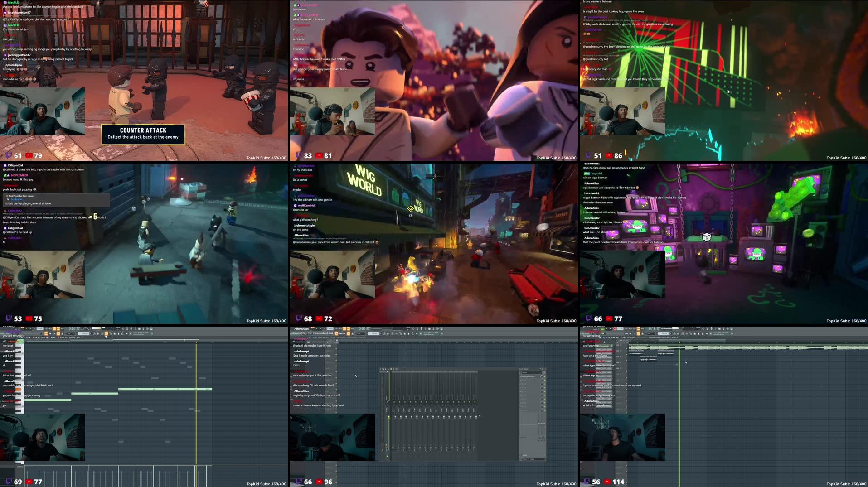Viewport: 868px width, 487px height.
Task: Click the microphone icon in playlist stream toolbar
Action: (711, 328)
